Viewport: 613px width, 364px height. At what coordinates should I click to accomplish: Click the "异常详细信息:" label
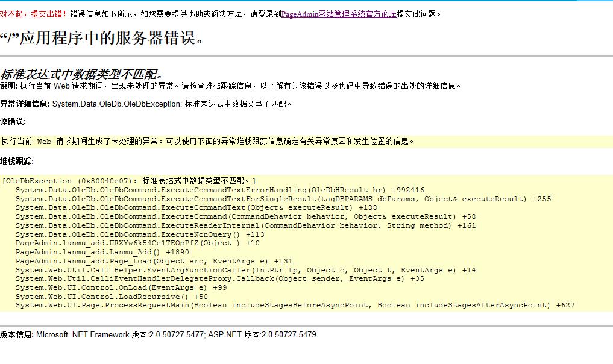pyautogui.click(x=25, y=104)
